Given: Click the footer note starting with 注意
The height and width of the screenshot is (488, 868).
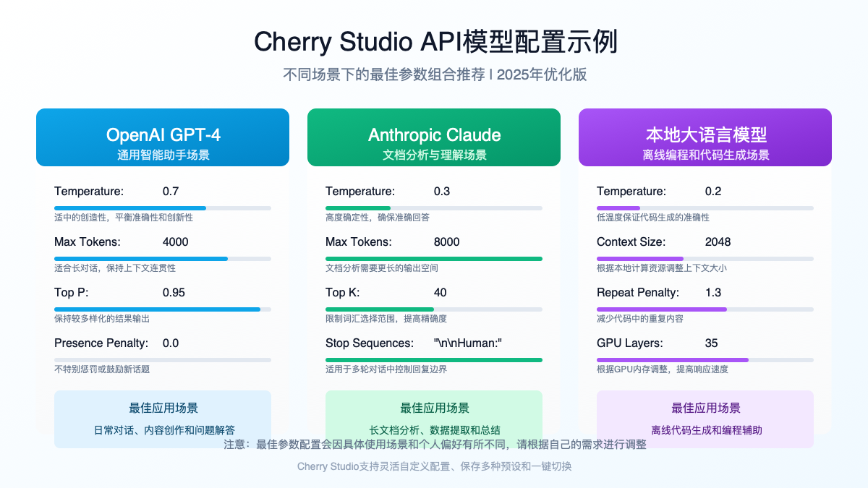Looking at the screenshot, I should pyautogui.click(x=435, y=445).
